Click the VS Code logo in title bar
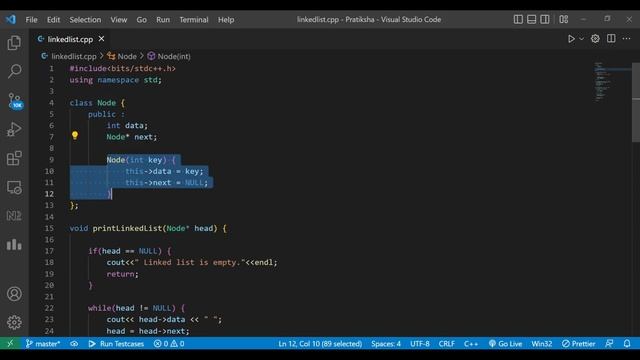This screenshot has height=360, width=640. point(11,19)
